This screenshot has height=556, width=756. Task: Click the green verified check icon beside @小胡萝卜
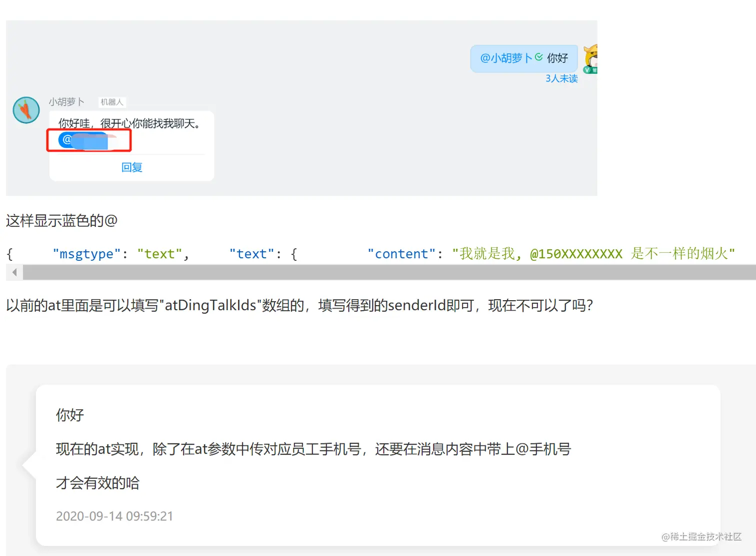(x=538, y=57)
